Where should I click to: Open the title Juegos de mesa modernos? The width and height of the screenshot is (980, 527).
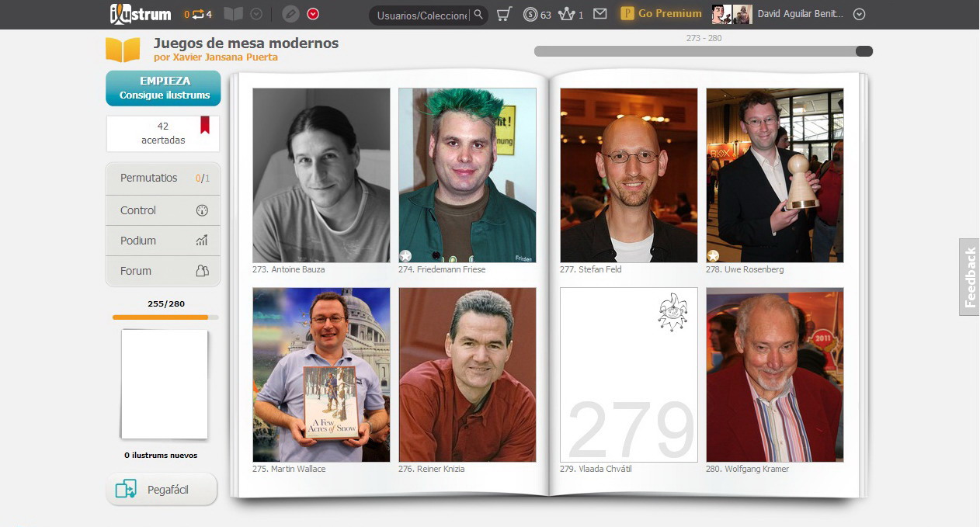(246, 43)
